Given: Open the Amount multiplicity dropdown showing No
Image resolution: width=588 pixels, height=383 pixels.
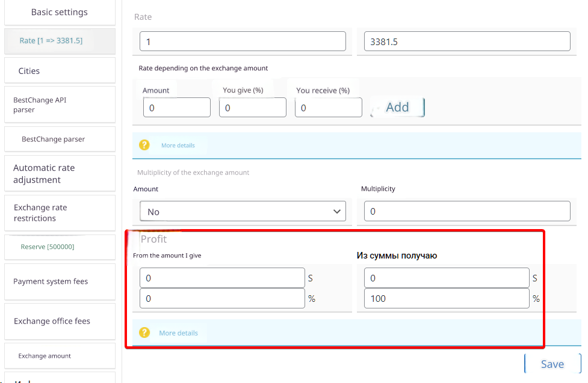Looking at the screenshot, I should (x=243, y=212).
